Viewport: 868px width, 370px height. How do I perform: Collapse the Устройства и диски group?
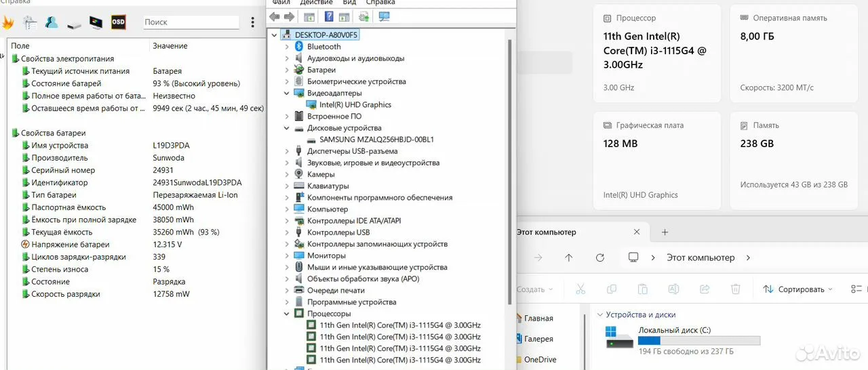[599, 315]
